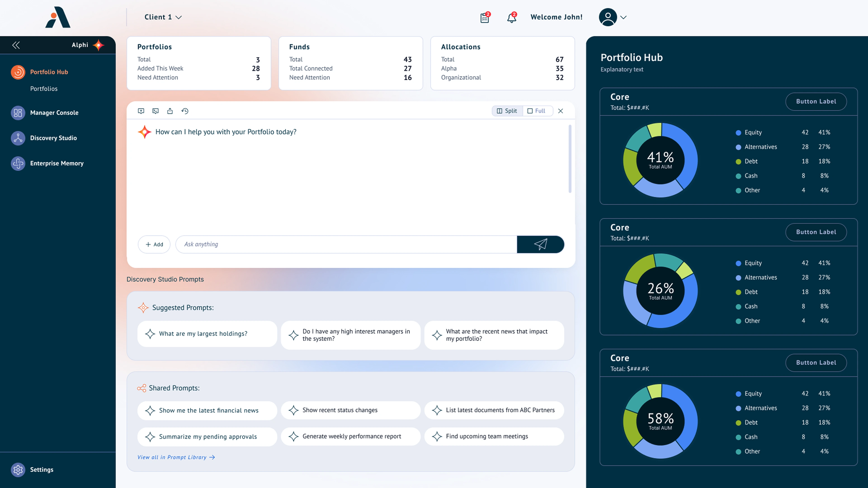Open the Client 1 dropdown
This screenshot has width=868, height=488.
coord(163,17)
